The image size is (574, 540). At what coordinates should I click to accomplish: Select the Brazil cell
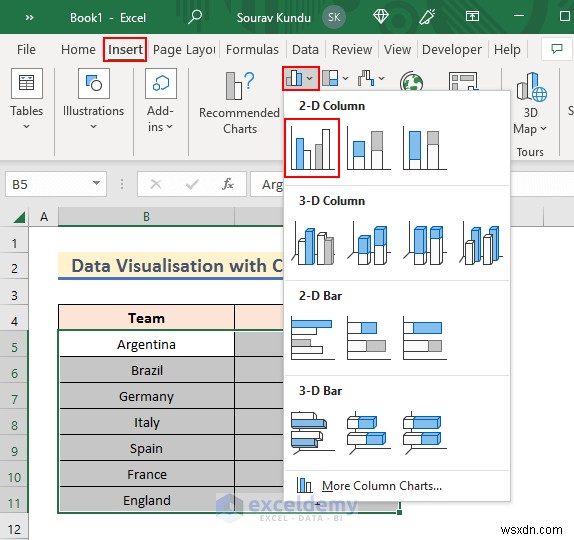tap(146, 370)
